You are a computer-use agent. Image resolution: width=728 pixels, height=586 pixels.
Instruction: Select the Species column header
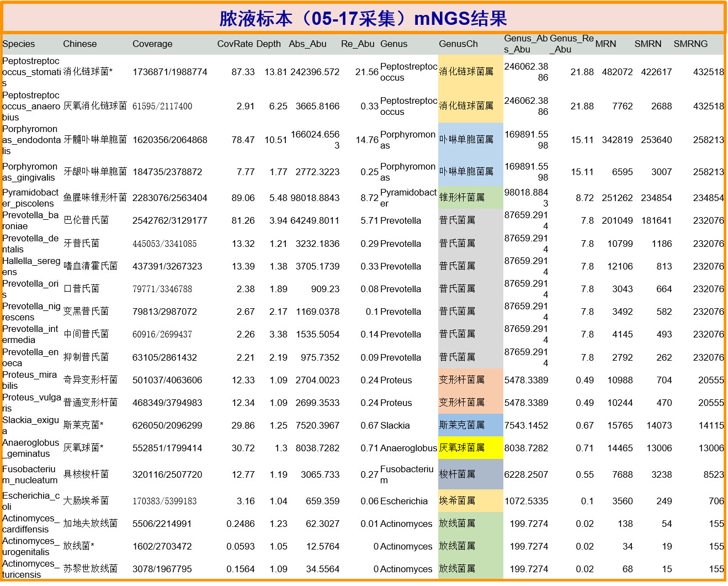(19, 44)
